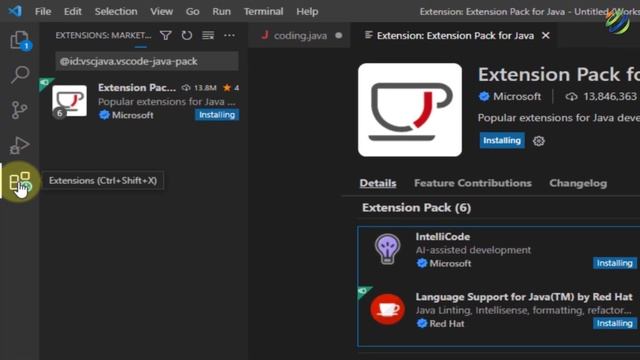Switch to the coding.java editor tab
The image size is (640, 360).
point(300,36)
